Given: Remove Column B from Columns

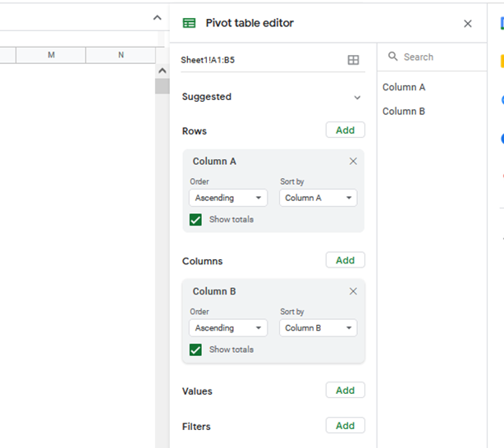Looking at the screenshot, I should [353, 291].
